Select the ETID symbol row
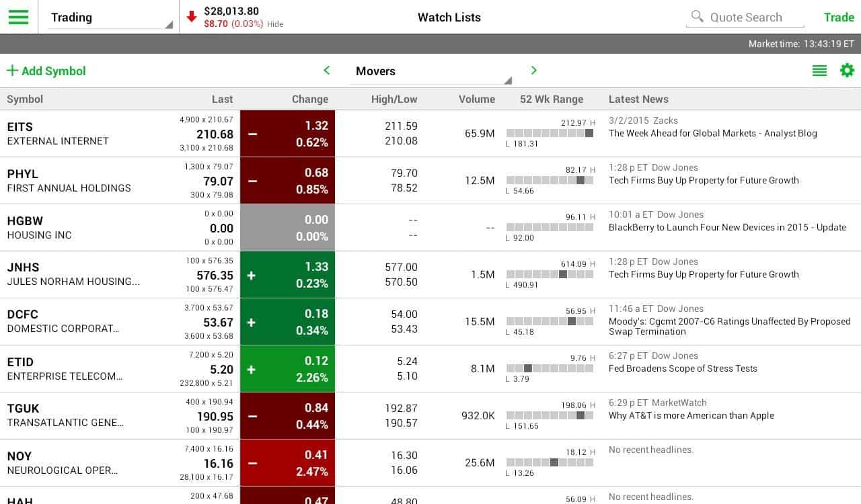861x504 pixels. (430, 369)
